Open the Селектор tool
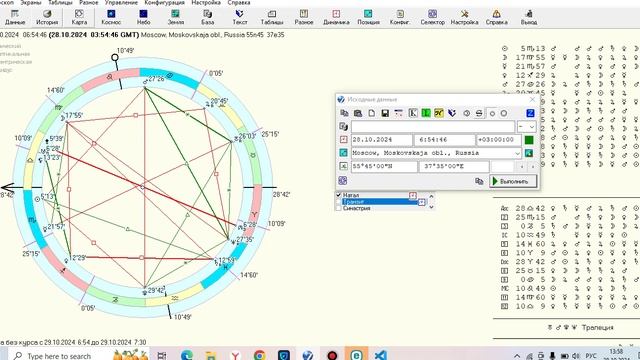 [432, 18]
